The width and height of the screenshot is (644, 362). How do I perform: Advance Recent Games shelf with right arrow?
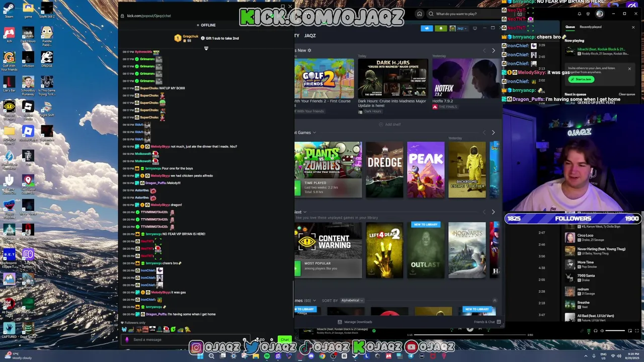pos(493,133)
